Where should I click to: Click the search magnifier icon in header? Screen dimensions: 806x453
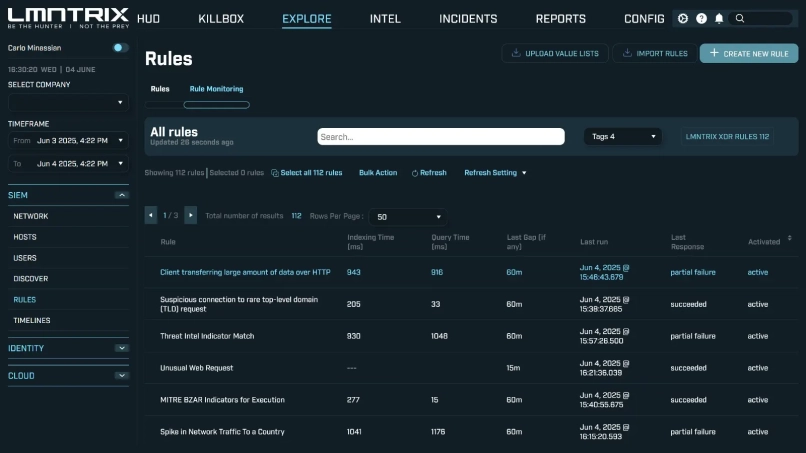(x=740, y=19)
